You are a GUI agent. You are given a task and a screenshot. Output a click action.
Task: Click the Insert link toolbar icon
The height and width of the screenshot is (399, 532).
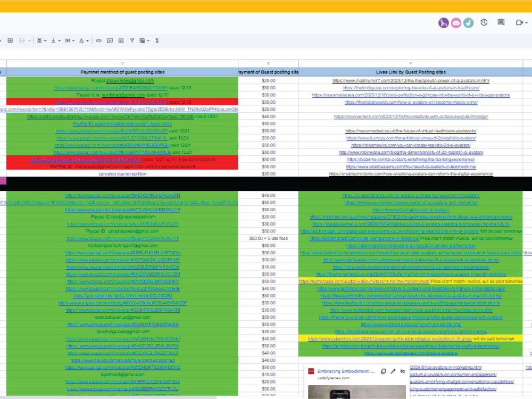tap(99, 40)
